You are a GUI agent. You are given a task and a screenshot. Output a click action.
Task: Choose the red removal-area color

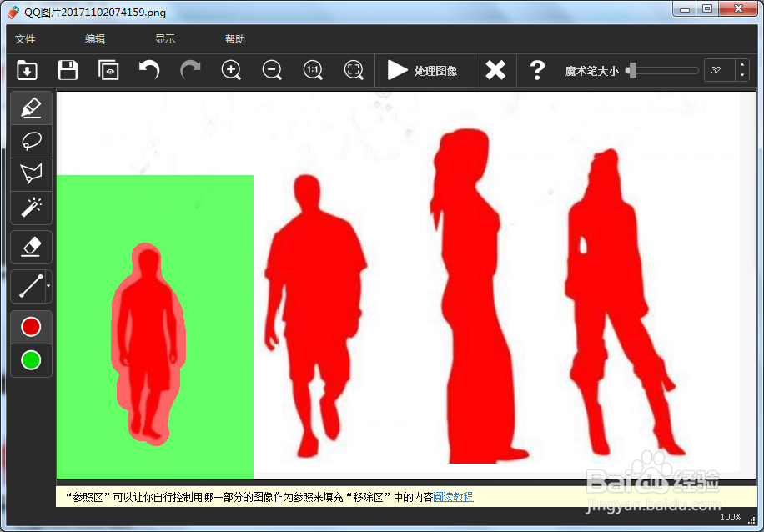[31, 327]
